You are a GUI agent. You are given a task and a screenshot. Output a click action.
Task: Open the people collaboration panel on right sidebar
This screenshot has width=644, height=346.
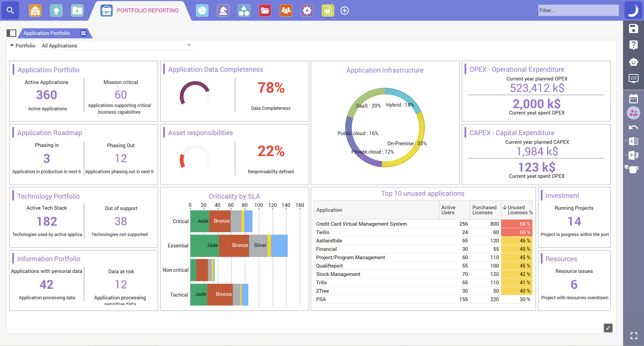click(x=633, y=113)
